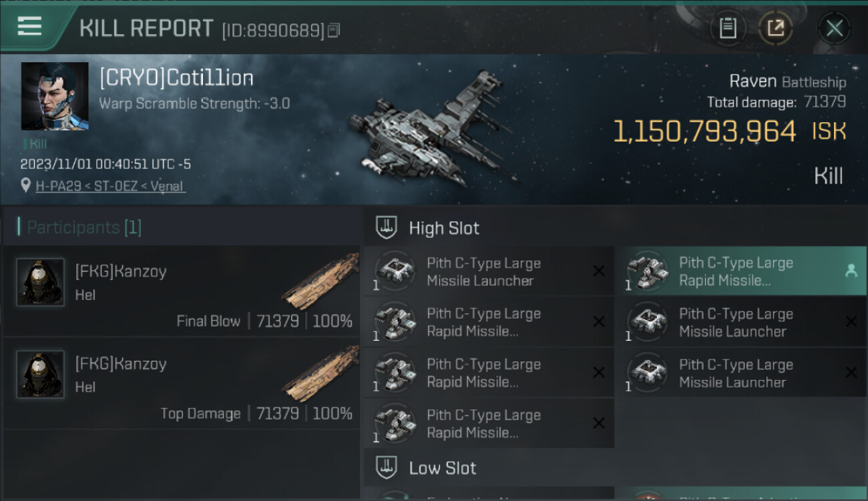Close the kill report window
This screenshot has width=868, height=501.
click(x=834, y=28)
